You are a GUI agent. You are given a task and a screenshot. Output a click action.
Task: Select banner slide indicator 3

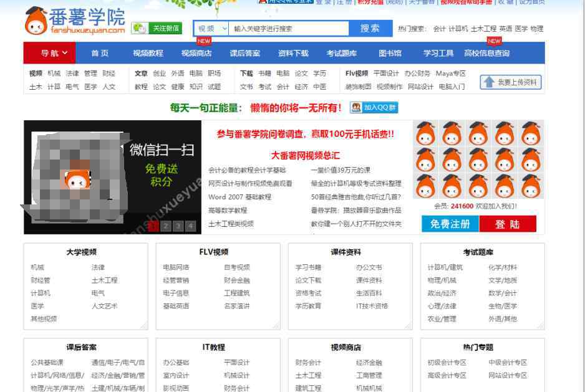[x=178, y=226]
